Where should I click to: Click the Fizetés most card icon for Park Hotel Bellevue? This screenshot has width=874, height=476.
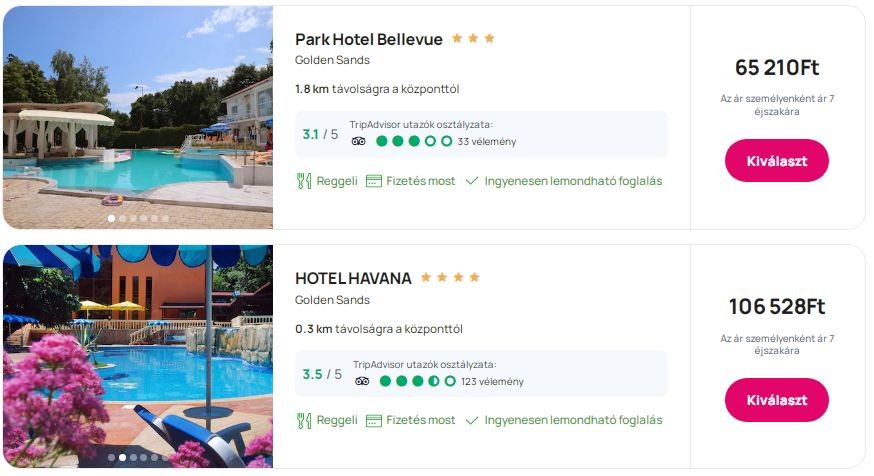click(x=374, y=181)
